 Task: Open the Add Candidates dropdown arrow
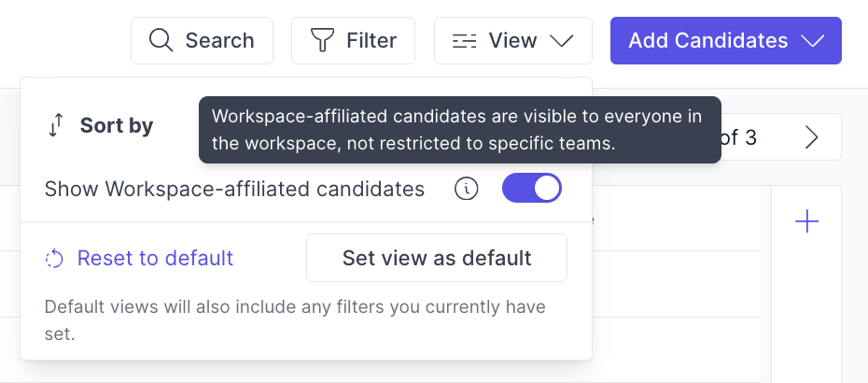[x=812, y=41]
